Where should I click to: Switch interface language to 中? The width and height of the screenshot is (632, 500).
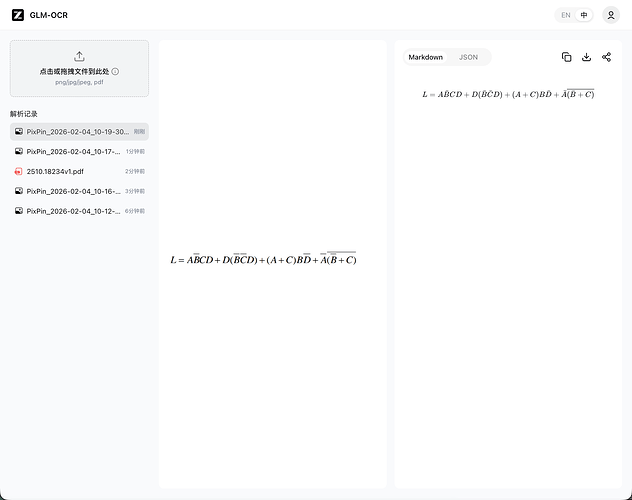pyautogui.click(x=584, y=15)
